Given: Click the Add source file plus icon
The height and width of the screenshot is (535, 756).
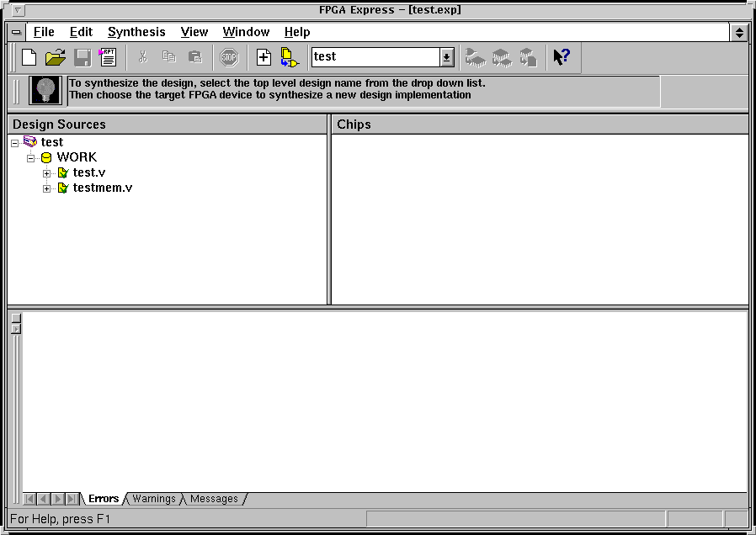Looking at the screenshot, I should pyautogui.click(x=264, y=57).
